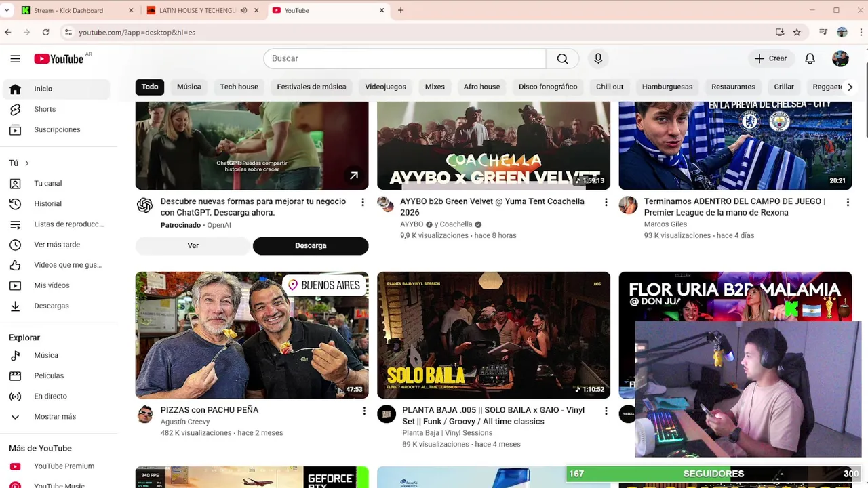Type in the Buscar search field
The image size is (868, 488).
tap(404, 59)
